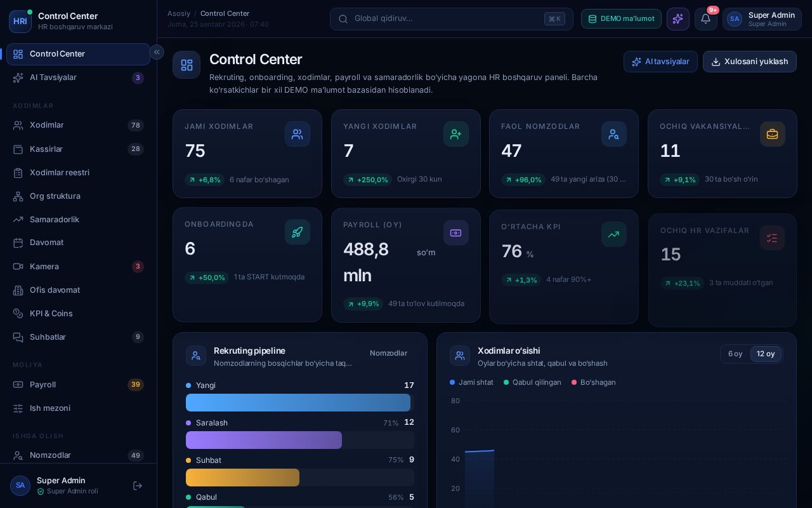Click the Kamera icon in the sidebar
The width and height of the screenshot is (812, 508).
click(x=18, y=267)
